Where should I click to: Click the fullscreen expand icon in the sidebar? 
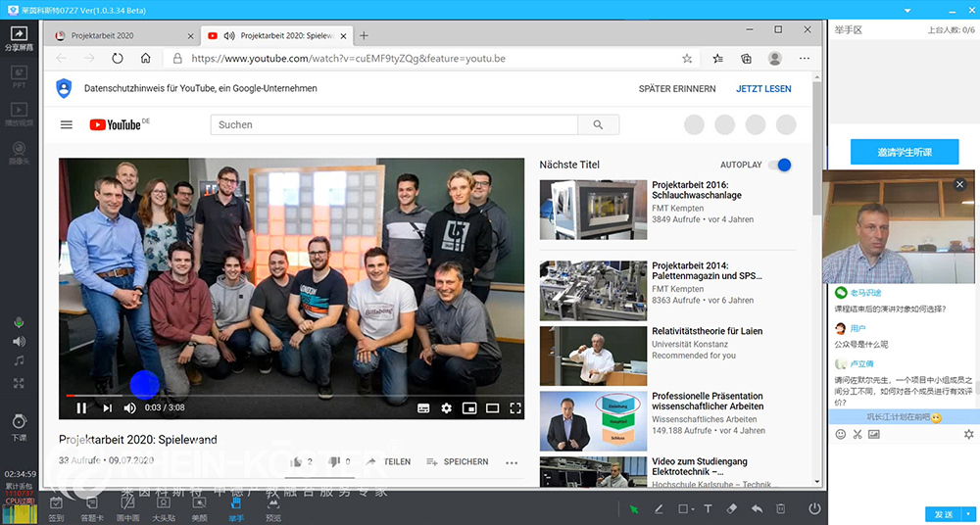pyautogui.click(x=19, y=383)
